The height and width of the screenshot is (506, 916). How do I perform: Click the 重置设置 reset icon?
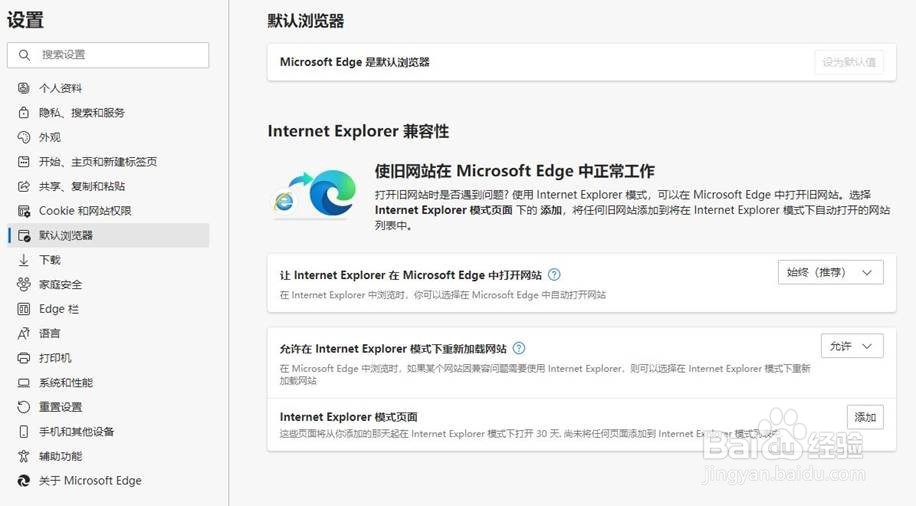coord(23,407)
